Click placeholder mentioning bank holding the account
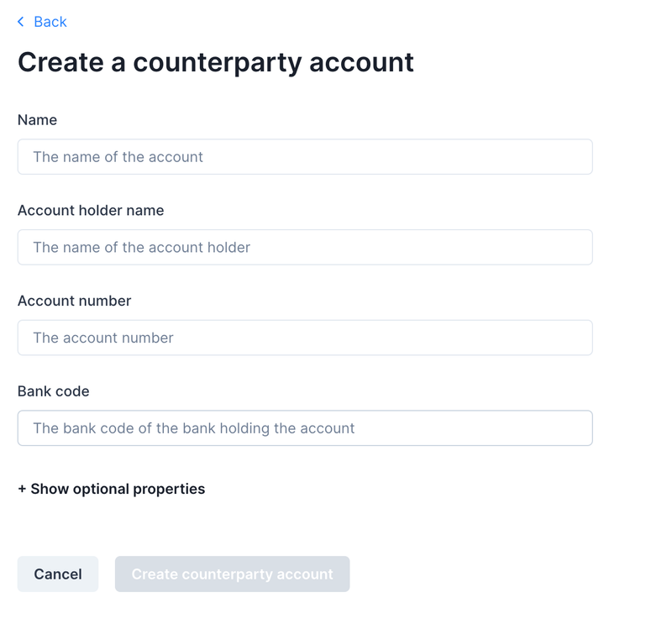The width and height of the screenshot is (672, 629). pos(193,428)
